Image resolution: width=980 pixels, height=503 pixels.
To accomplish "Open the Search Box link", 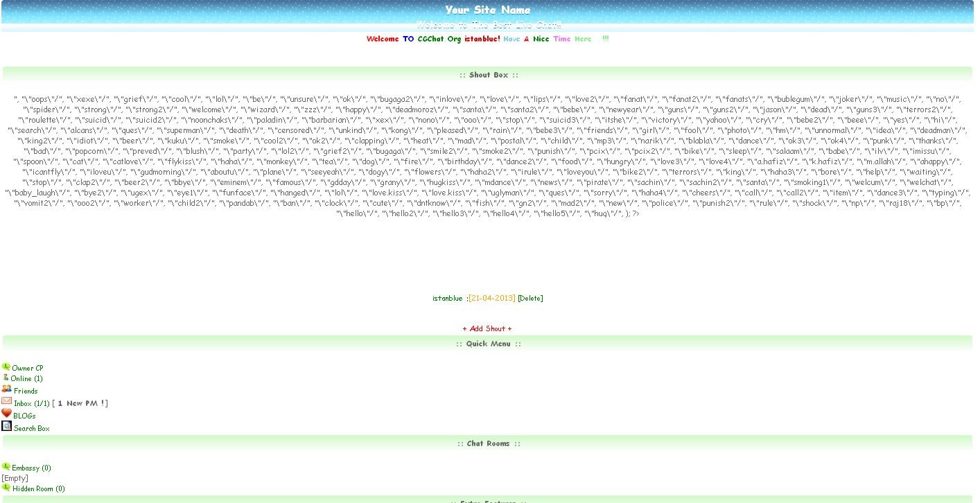I will pyautogui.click(x=32, y=429).
